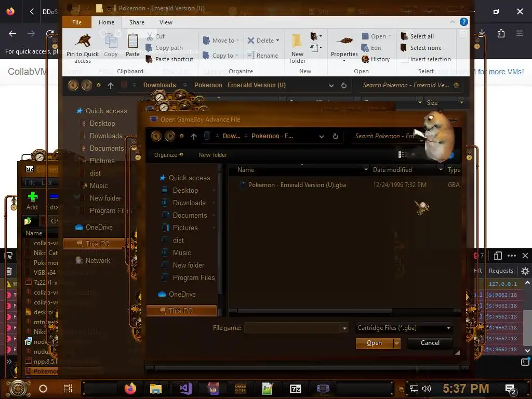The width and height of the screenshot is (532, 399).
Task: Switch to the Home ribbon tab
Action: click(x=106, y=22)
